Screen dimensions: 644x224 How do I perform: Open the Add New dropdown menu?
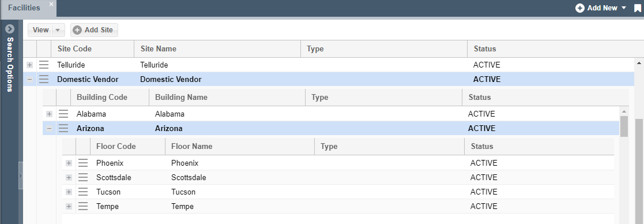click(x=623, y=8)
